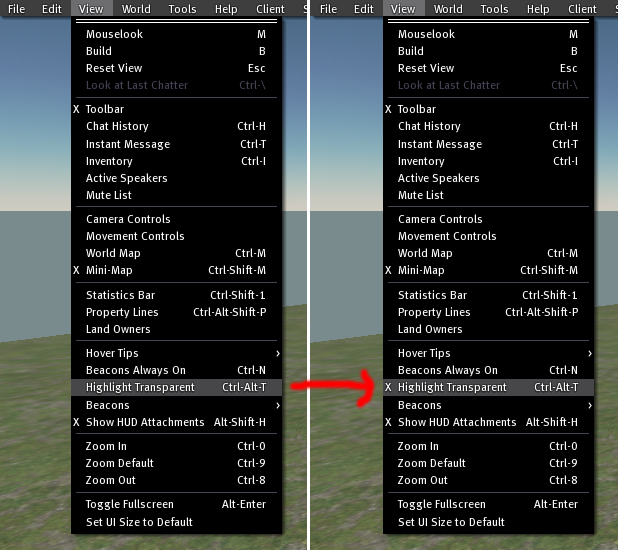The width and height of the screenshot is (618, 550).
Task: Open the World menu in left menu bar
Action: tap(136, 9)
